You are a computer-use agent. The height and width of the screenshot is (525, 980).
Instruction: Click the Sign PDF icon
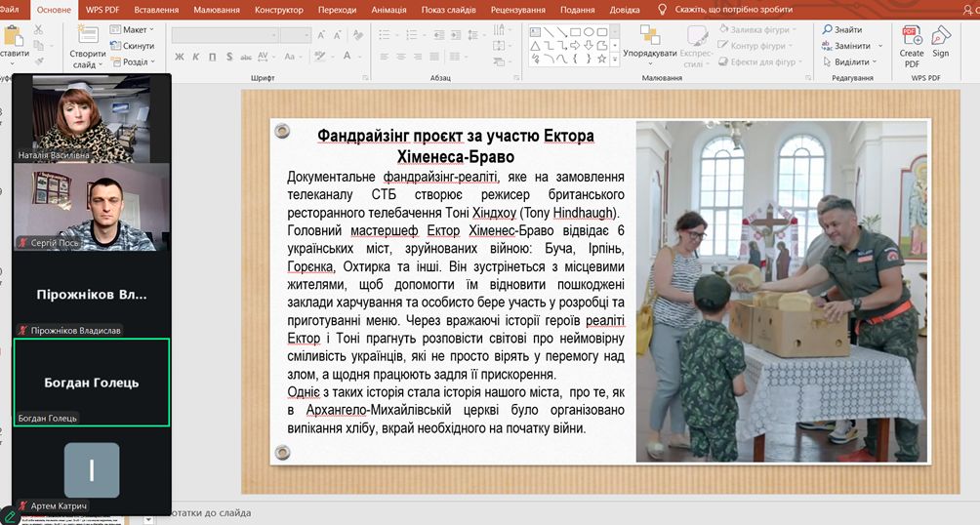[940, 37]
